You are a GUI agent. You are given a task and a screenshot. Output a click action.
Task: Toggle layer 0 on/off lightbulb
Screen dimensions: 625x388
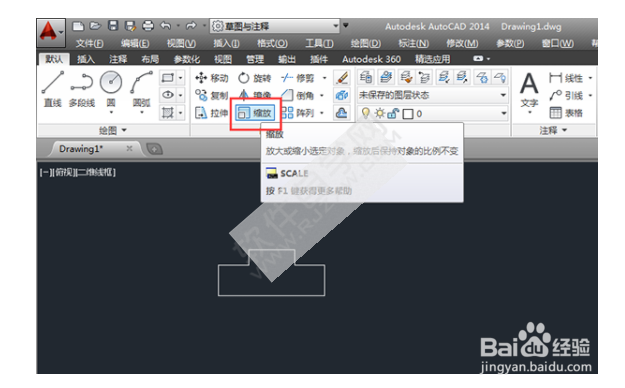pos(366,114)
